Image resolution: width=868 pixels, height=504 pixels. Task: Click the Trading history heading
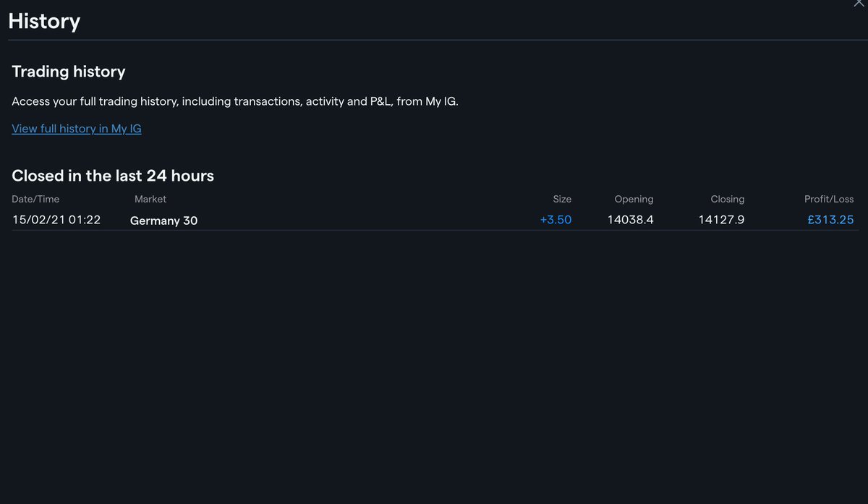tap(69, 72)
